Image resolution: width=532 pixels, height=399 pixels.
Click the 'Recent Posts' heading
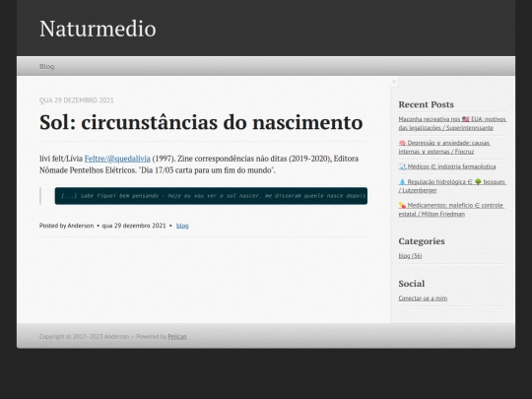click(x=427, y=104)
